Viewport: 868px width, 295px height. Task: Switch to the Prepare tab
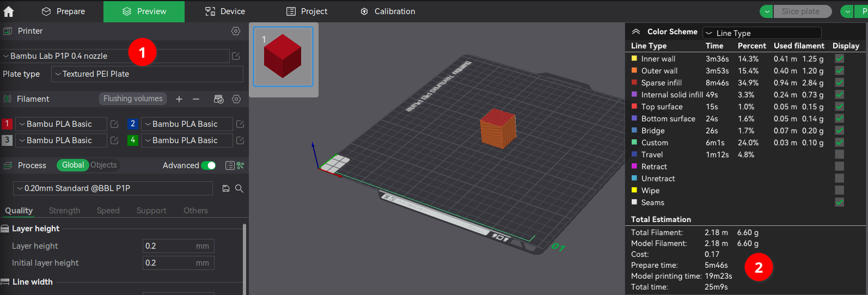coord(64,11)
